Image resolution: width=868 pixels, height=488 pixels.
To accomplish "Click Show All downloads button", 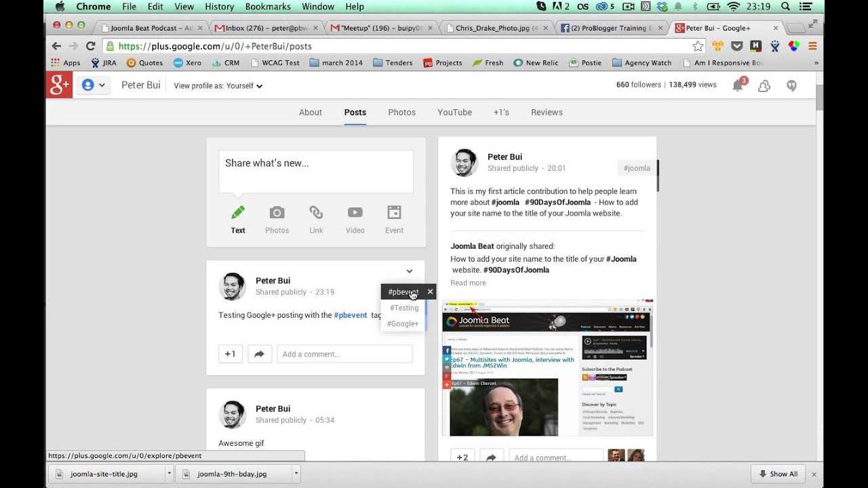I will [778, 474].
